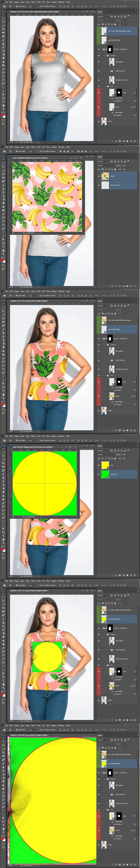
Task: Click the foreground color swatch in the grey tank top toolbar
Action: [x=3, y=115]
